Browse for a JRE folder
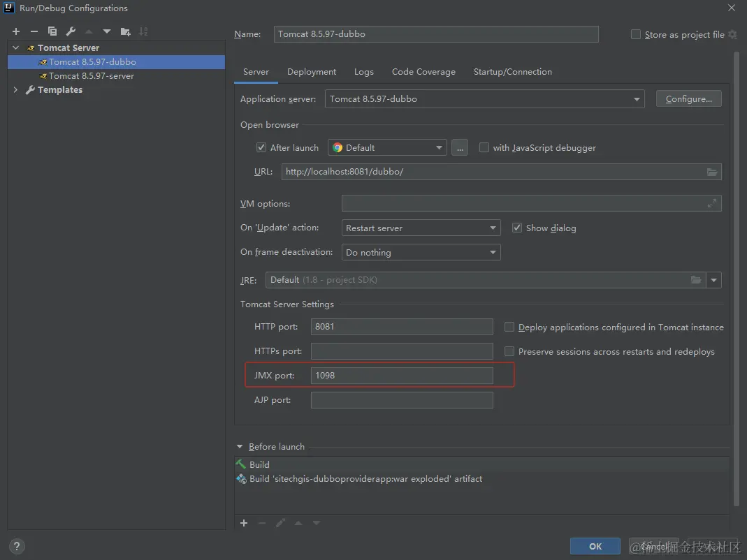 point(696,280)
